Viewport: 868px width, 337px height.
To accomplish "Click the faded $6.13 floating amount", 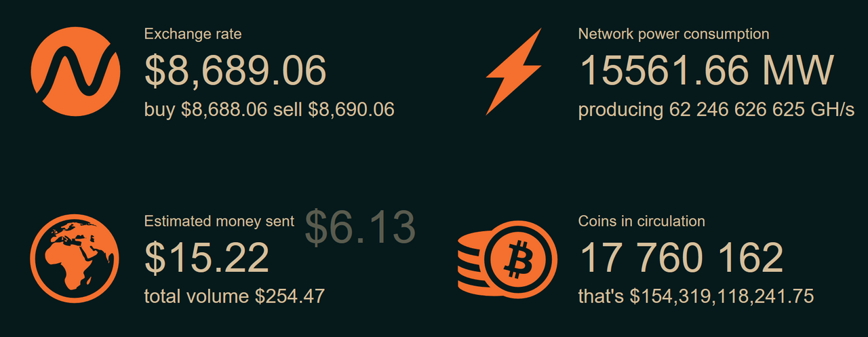I will [x=360, y=226].
